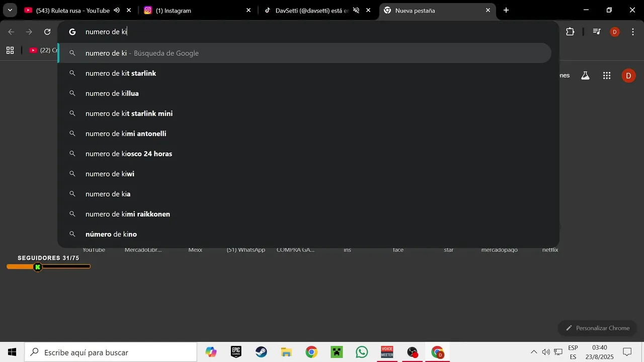Launch Minecraft from the taskbar
This screenshot has width=644, height=362.
(x=337, y=352)
